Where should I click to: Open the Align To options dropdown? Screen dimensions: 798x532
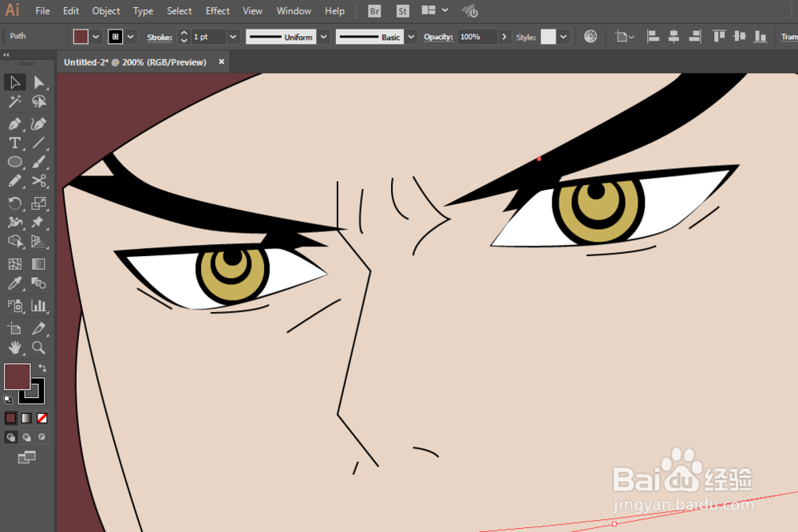(x=625, y=37)
